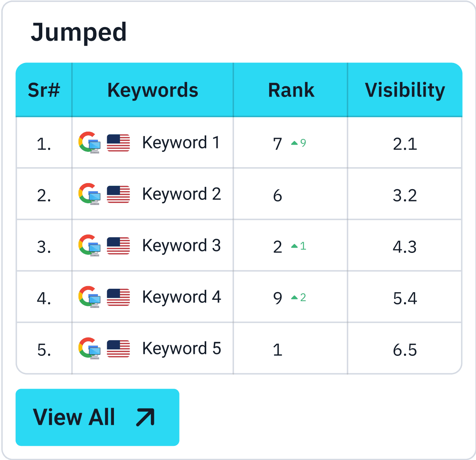Click the Jumped section heading

tap(79, 32)
